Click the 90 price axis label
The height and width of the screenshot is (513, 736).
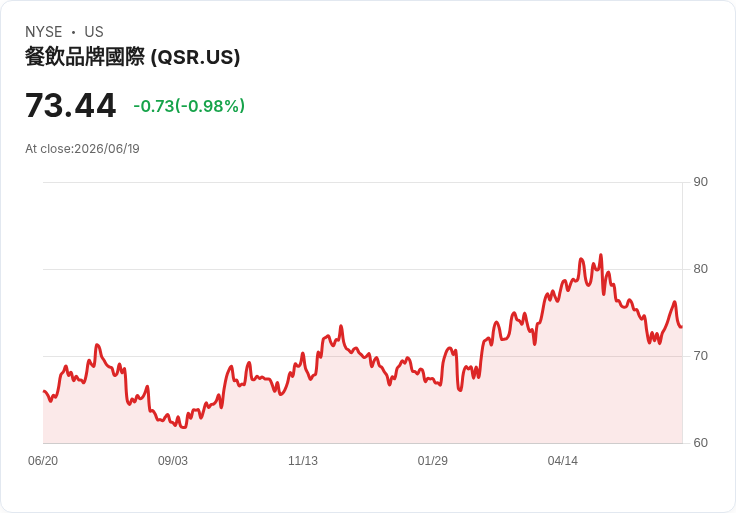[x=700, y=182]
